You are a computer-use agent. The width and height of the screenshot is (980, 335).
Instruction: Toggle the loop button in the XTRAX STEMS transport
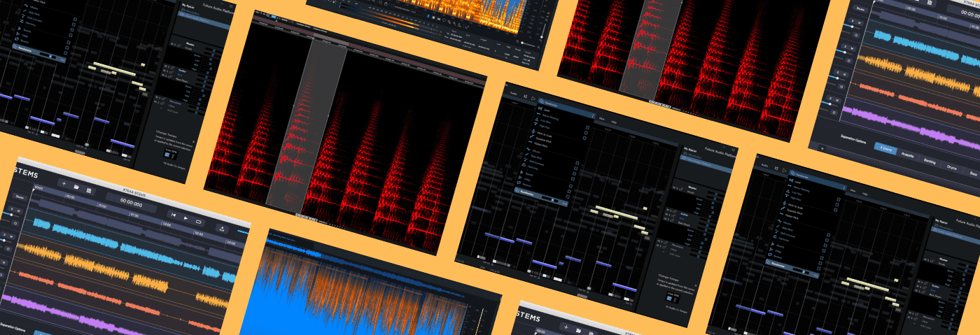coord(198,222)
